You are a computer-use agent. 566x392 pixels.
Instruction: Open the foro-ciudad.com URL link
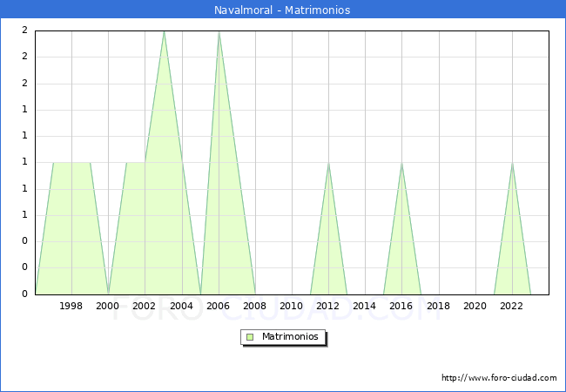499,377
